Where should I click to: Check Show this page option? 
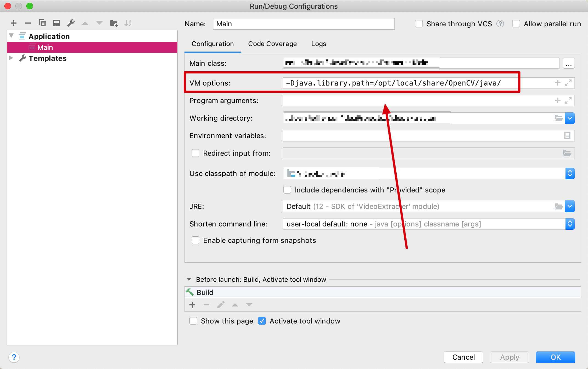193,321
